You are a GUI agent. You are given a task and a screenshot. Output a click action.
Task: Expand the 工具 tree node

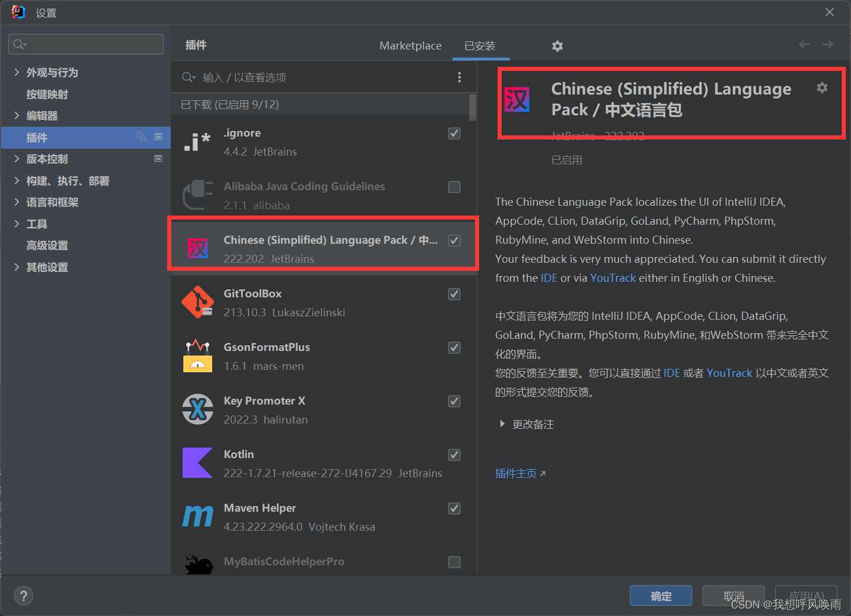point(17,224)
